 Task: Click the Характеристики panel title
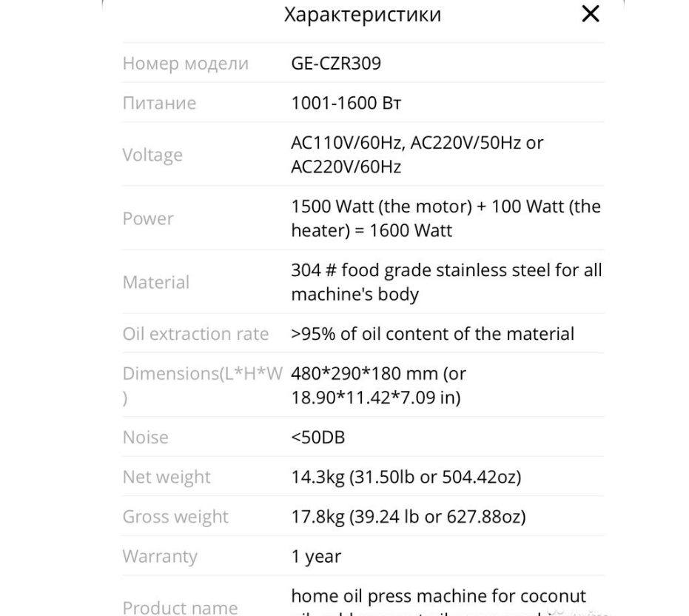pyautogui.click(x=363, y=15)
